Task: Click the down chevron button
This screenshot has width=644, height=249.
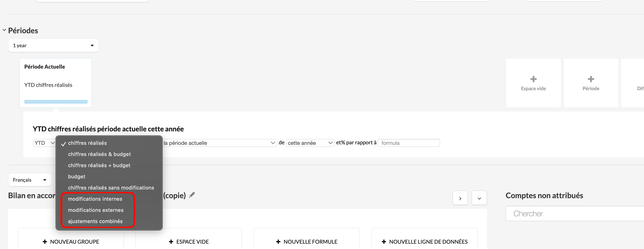Action: pyautogui.click(x=479, y=198)
